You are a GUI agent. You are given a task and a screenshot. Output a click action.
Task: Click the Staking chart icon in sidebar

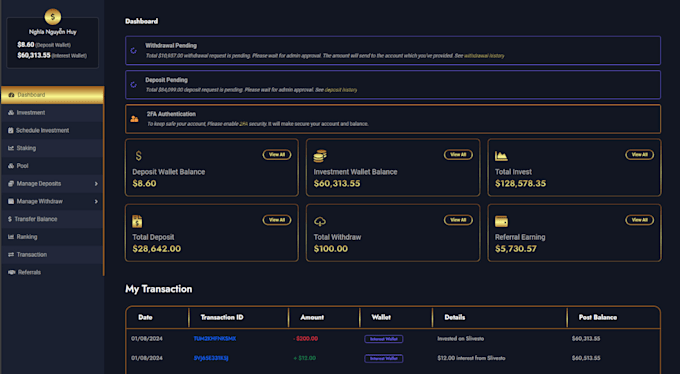pos(11,148)
